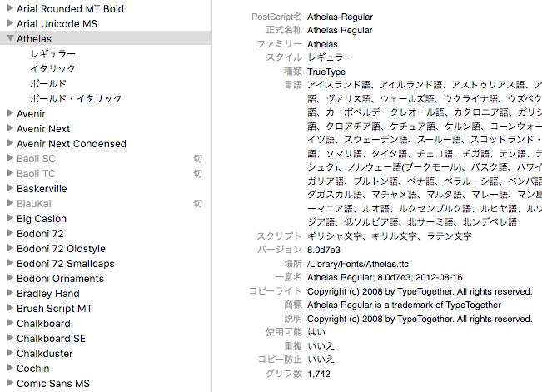This screenshot has width=542, height=392.
Task: Expand the Chalkduster family
Action: coord(10,353)
